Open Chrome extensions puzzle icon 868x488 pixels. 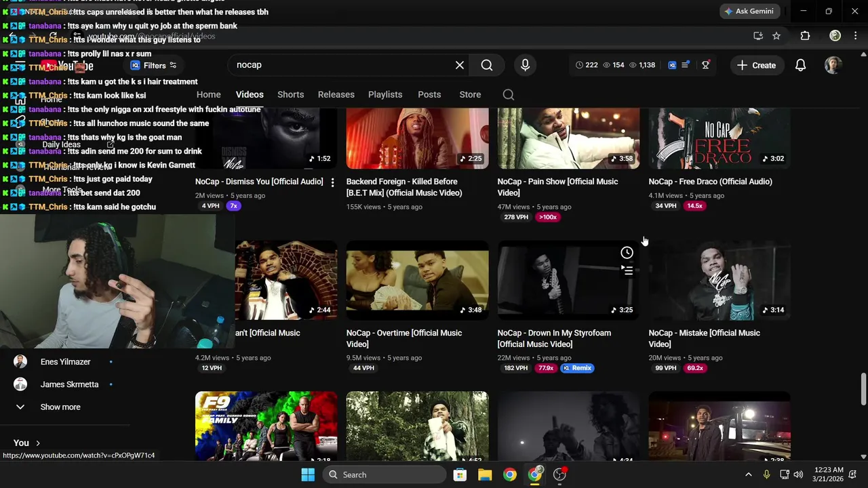805,36
